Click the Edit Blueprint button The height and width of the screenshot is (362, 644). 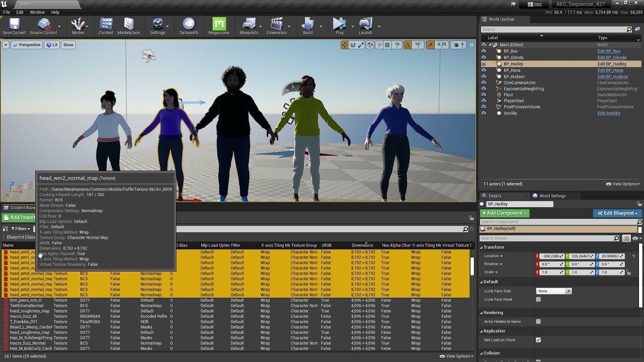click(x=617, y=213)
